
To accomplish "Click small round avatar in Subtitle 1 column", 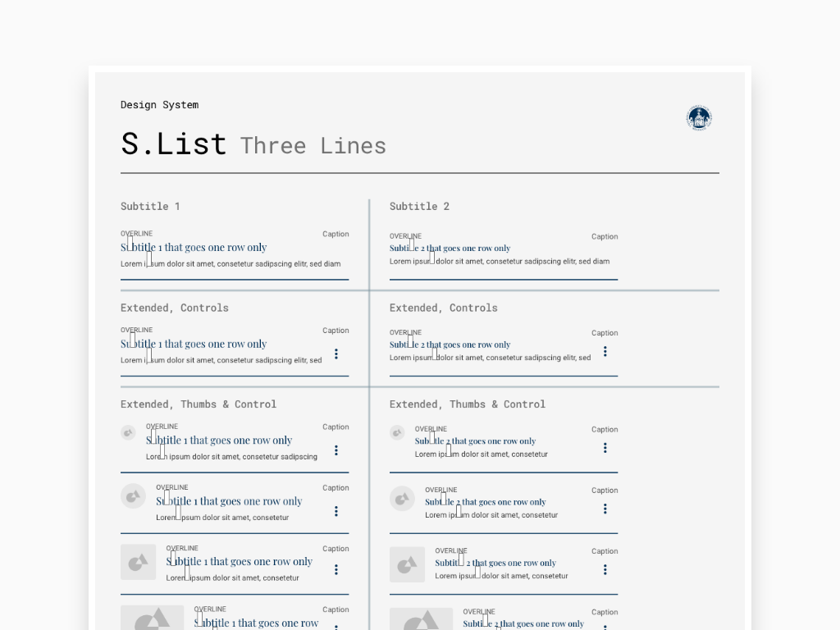I will 128,433.
